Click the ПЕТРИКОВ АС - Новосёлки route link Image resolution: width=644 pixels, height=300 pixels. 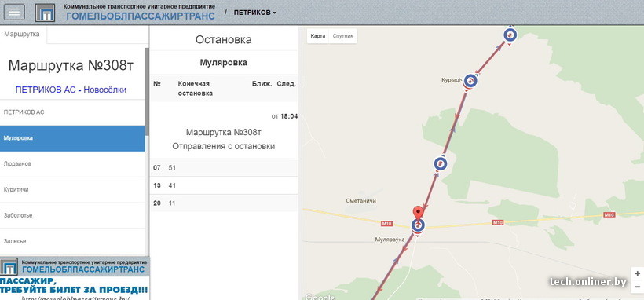[71, 90]
